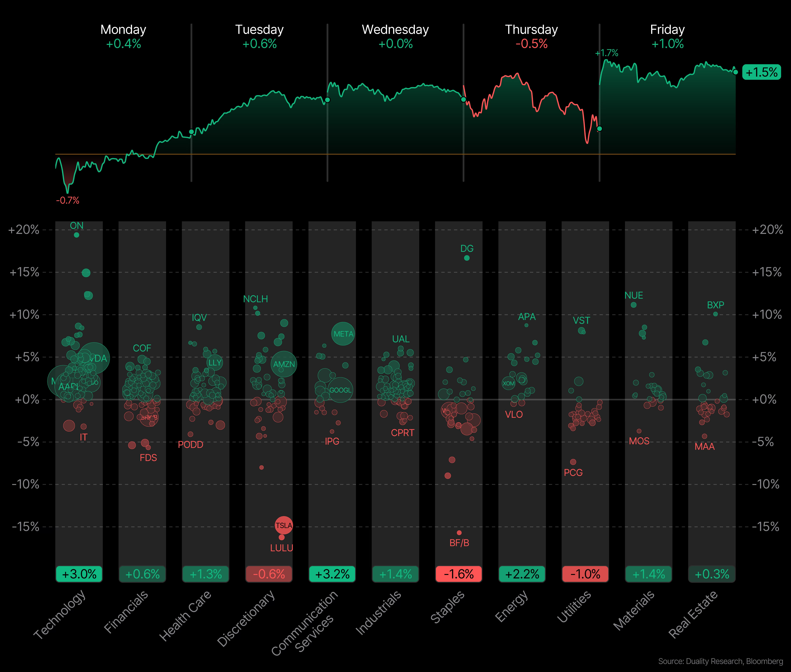
Task: Click the +1.7% peak annotation
Action: point(606,53)
